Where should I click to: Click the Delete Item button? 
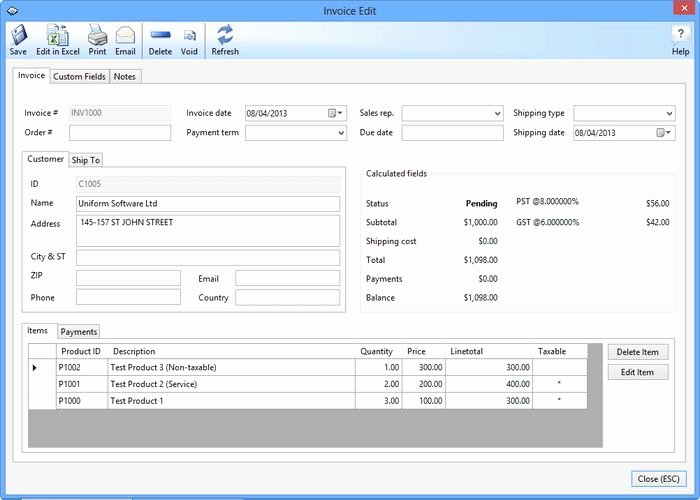click(x=638, y=352)
